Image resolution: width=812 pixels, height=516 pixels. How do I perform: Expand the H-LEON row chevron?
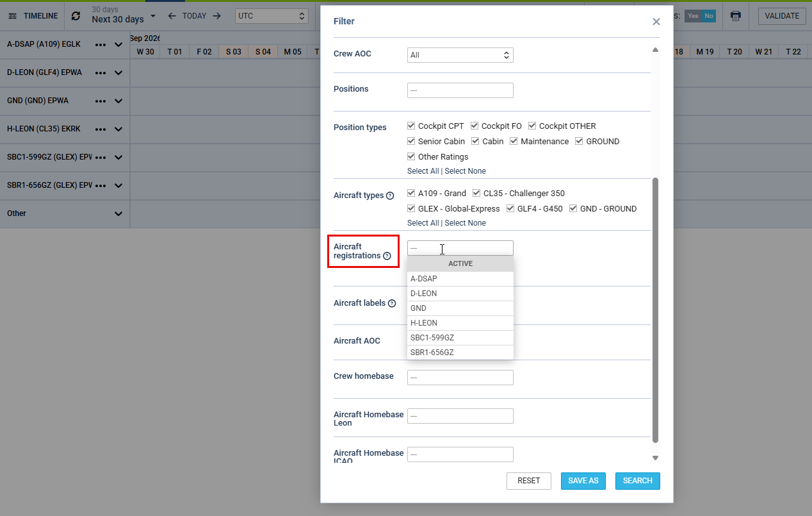click(x=118, y=129)
